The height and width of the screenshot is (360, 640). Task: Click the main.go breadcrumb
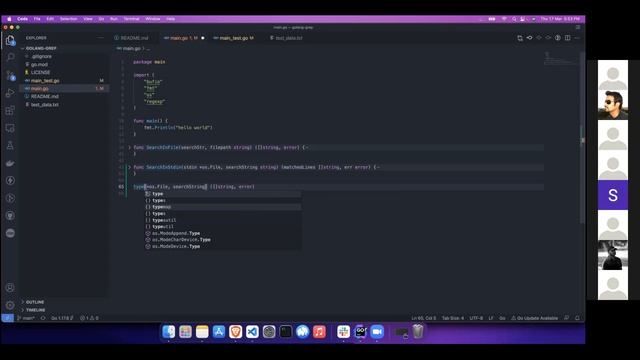point(131,49)
